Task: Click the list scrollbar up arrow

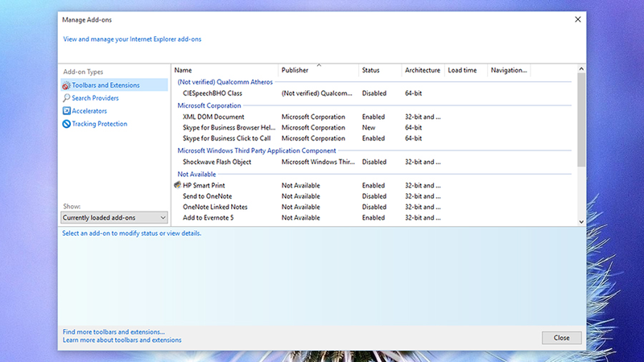Action: click(x=581, y=69)
